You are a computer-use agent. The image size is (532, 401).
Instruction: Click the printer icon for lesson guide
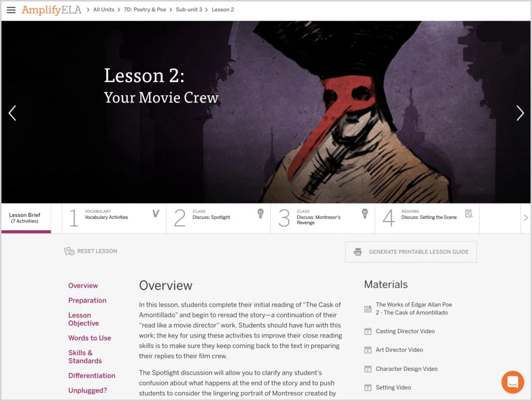coord(357,252)
